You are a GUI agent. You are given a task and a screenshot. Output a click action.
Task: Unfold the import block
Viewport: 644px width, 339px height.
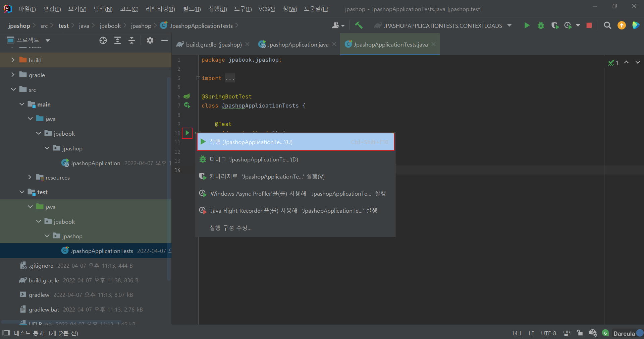click(198, 78)
